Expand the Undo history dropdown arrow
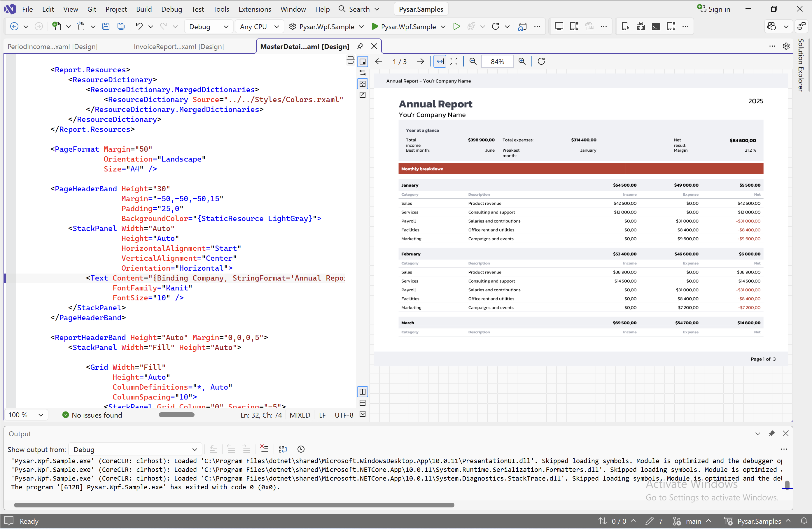 coord(150,26)
